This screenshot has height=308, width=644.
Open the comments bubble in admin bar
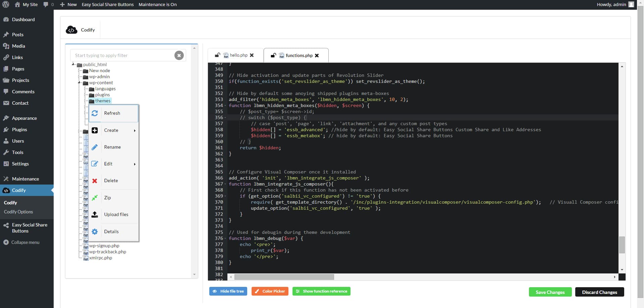(x=48, y=4)
